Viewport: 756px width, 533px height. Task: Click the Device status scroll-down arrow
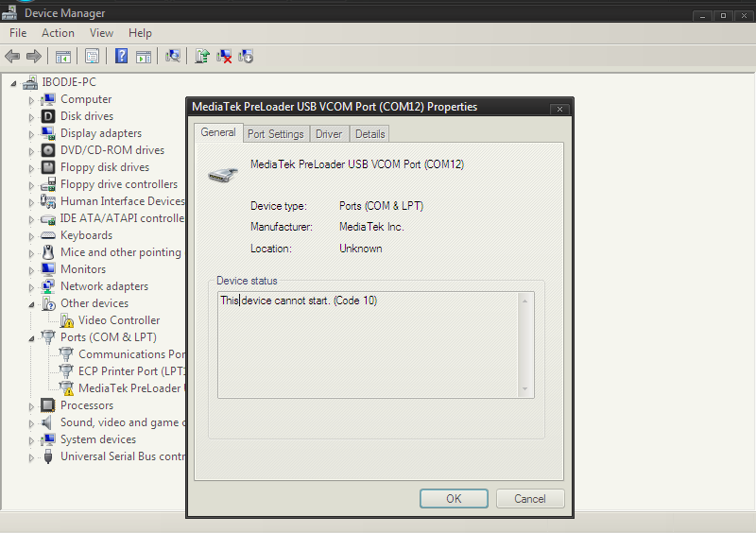click(x=525, y=388)
